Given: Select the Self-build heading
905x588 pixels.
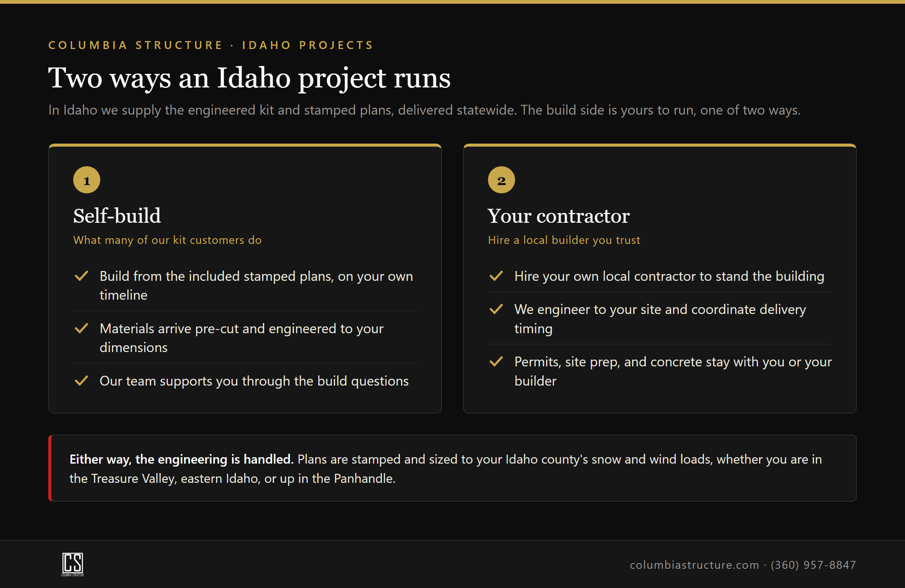Looking at the screenshot, I should [x=117, y=216].
